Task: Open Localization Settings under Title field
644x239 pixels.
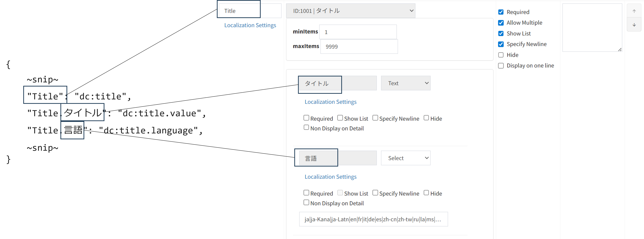Action: pos(250,25)
